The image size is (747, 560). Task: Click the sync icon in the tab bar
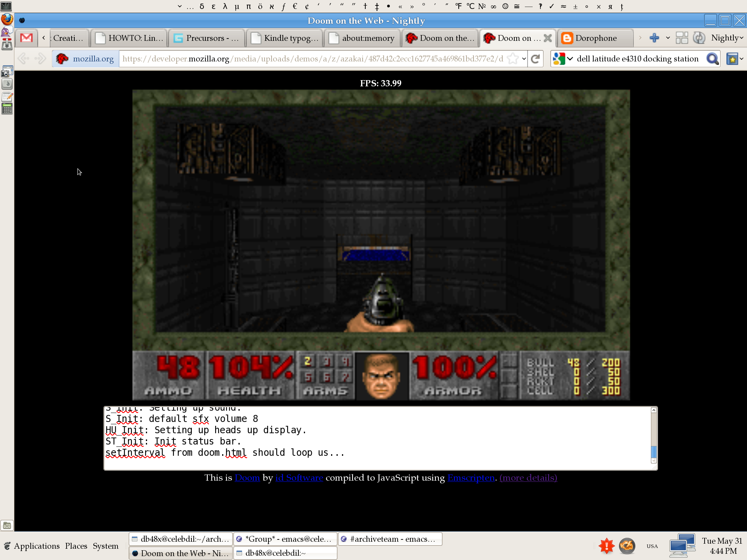(699, 38)
